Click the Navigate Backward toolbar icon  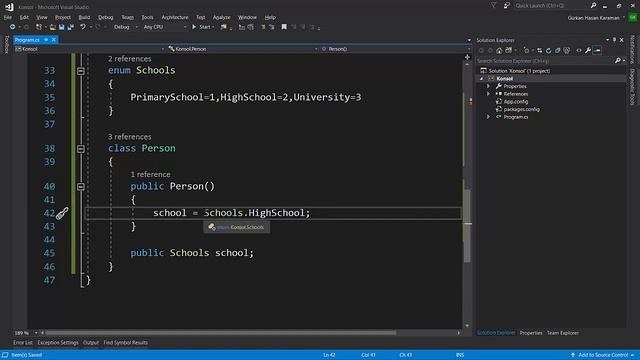click(x=12, y=27)
